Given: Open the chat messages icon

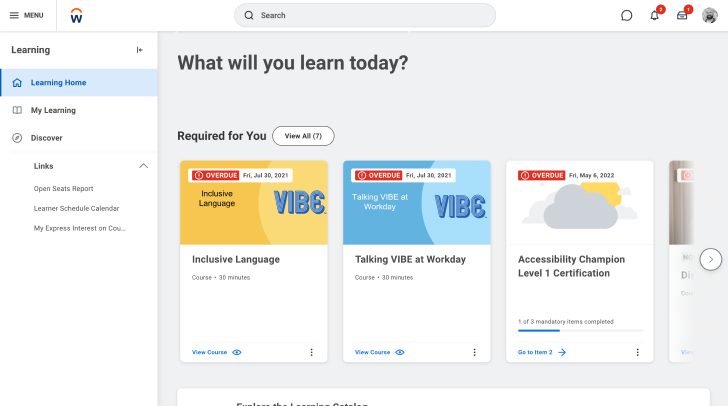Looking at the screenshot, I should coord(627,15).
